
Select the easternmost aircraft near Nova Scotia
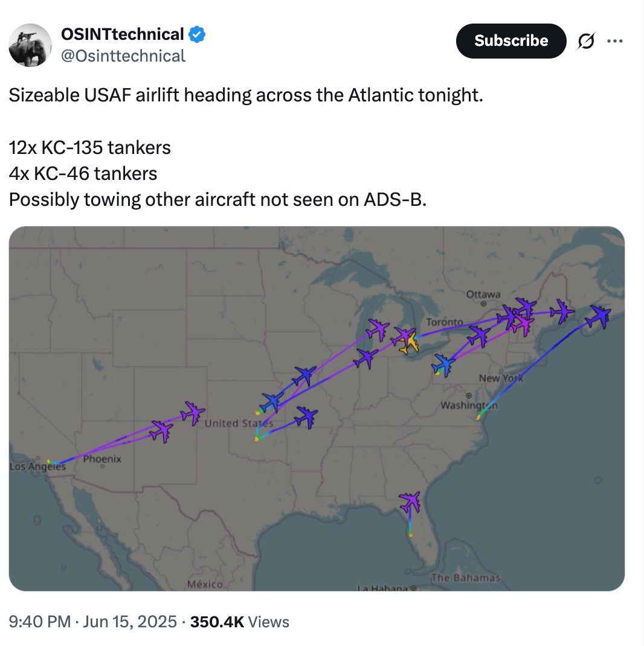(601, 316)
